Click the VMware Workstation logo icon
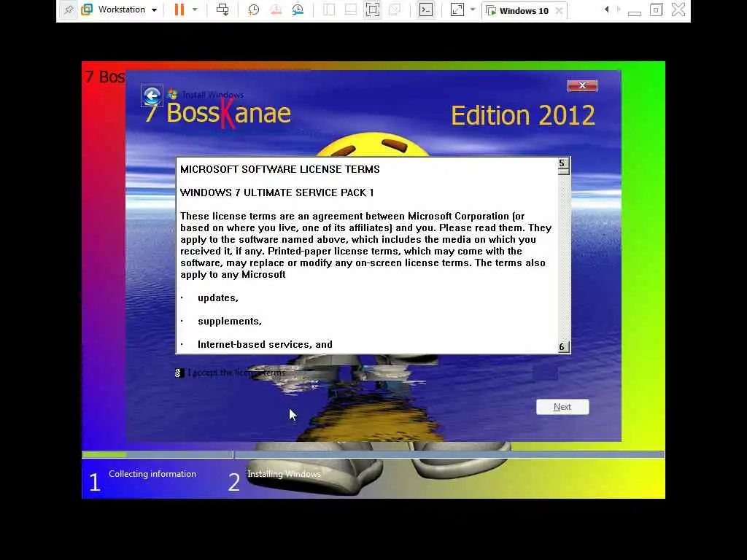 click(87, 9)
